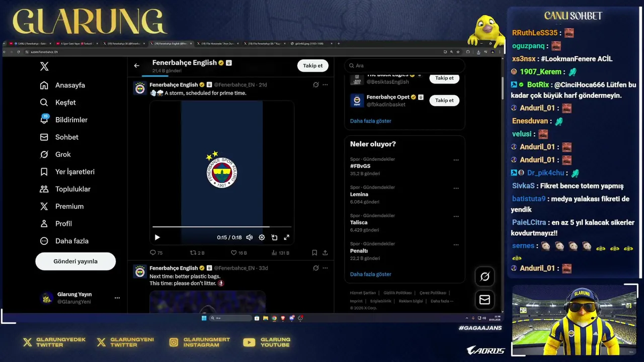Viewport: 644px width, 362px height.
Task: Open Hizmet Şartları footer link
Action: 363,293
